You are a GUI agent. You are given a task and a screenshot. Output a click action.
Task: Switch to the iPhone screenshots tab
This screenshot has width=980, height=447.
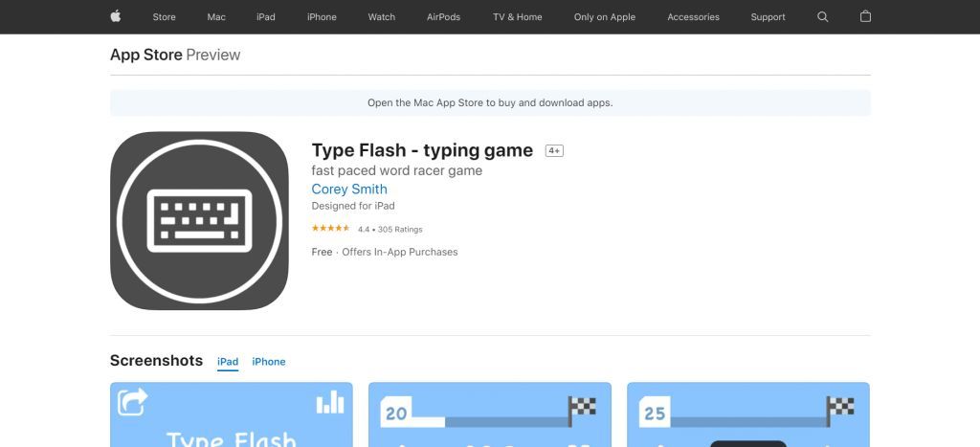269,362
